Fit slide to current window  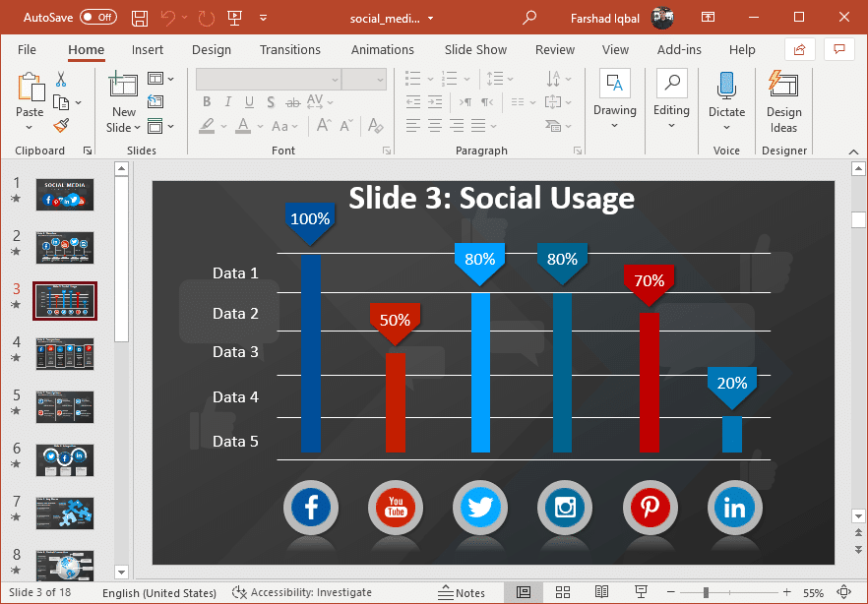(x=843, y=592)
